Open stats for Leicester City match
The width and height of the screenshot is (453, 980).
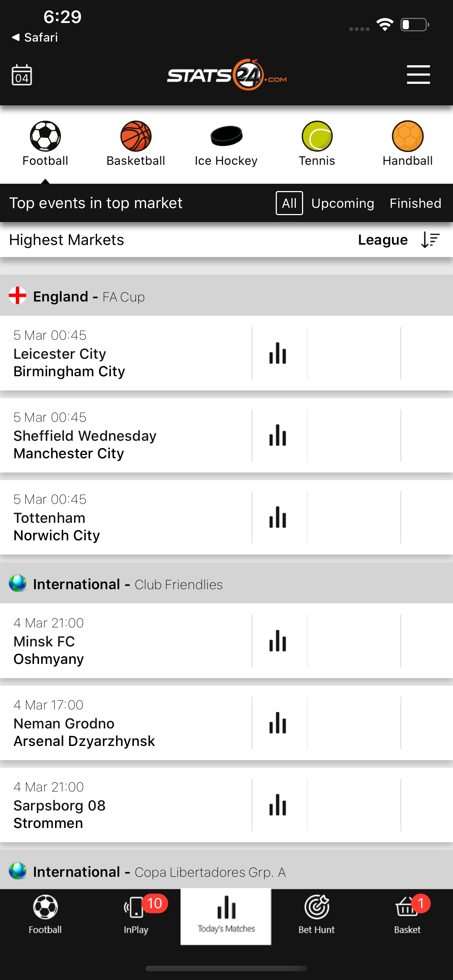[x=278, y=353]
